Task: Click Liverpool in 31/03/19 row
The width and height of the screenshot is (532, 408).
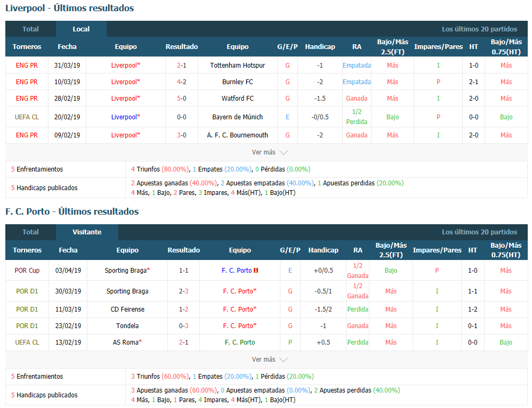Action: [x=125, y=65]
